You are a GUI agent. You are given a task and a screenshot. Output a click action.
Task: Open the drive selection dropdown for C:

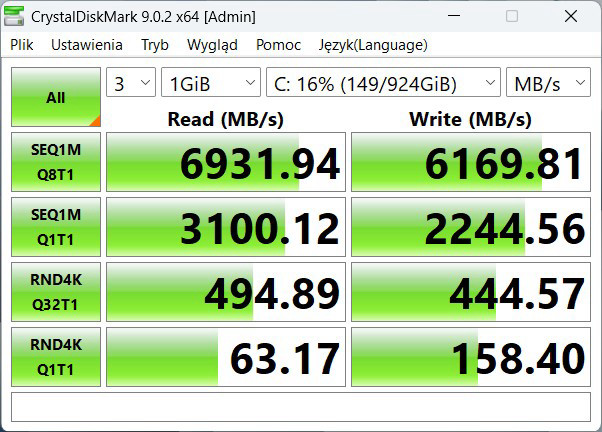pyautogui.click(x=383, y=83)
